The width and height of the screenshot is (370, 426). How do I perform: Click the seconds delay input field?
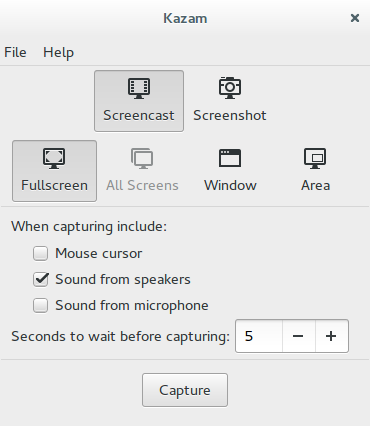pos(259,336)
